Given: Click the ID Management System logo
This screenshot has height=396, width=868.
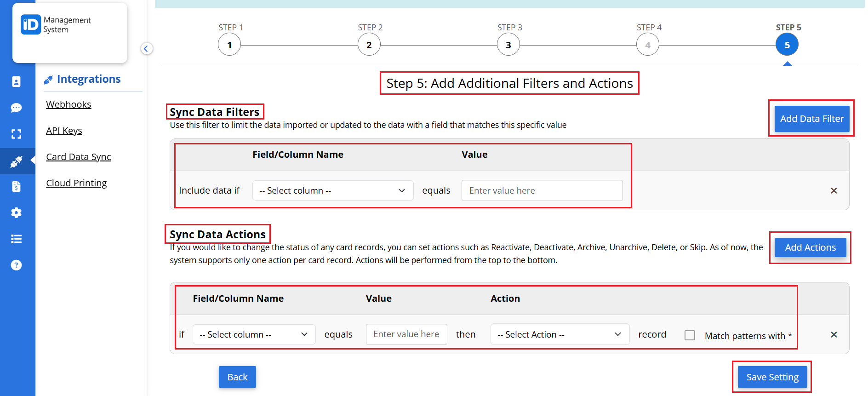Looking at the screenshot, I should click(x=56, y=25).
